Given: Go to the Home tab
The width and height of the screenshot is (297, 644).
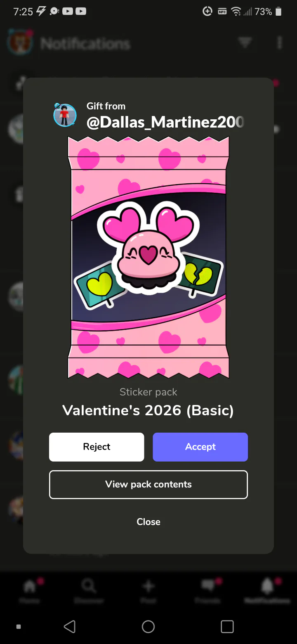Looking at the screenshot, I should tap(30, 591).
